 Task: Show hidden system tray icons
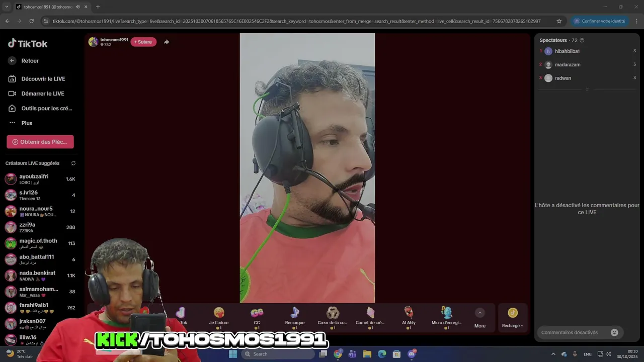pyautogui.click(x=553, y=354)
